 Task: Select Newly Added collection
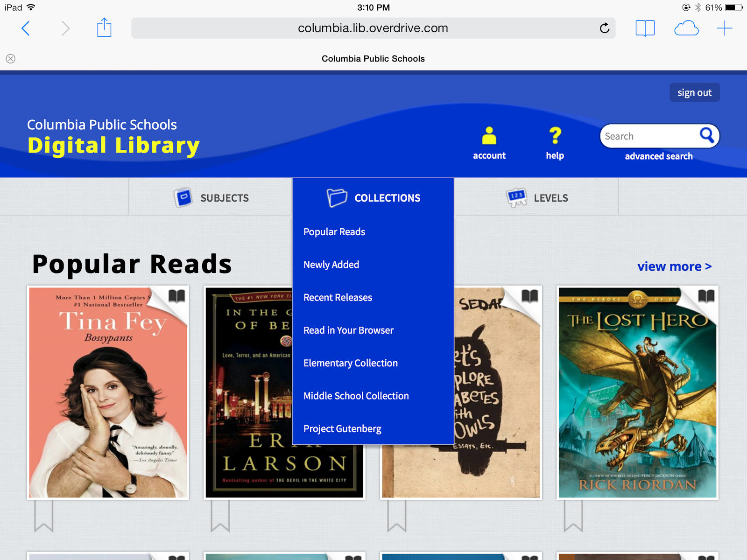(x=331, y=265)
